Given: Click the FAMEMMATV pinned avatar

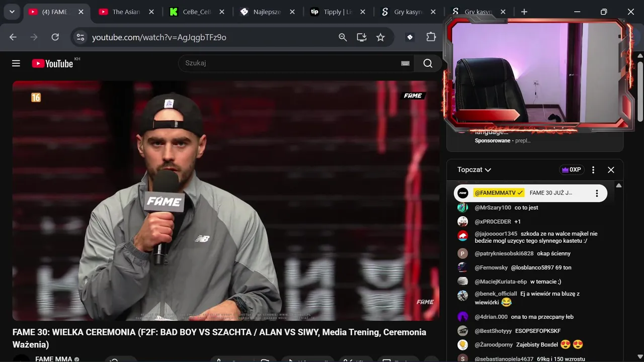Looking at the screenshot, I should (463, 193).
